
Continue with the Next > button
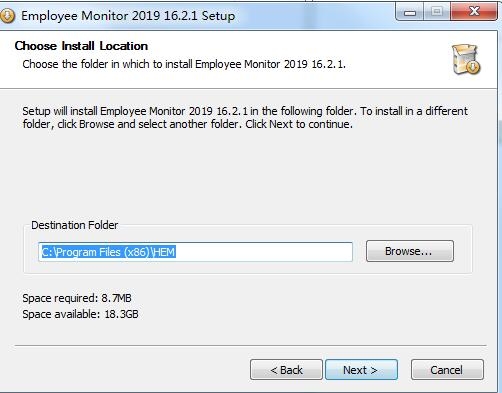tap(361, 370)
